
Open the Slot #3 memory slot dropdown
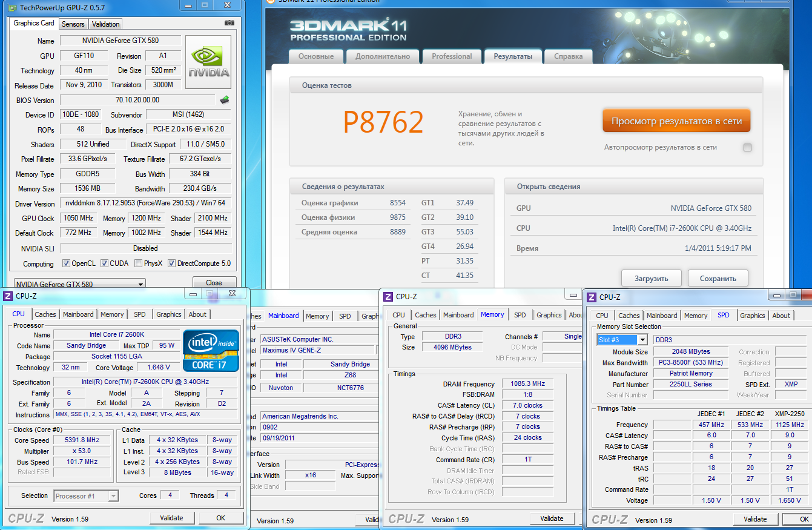pos(622,340)
